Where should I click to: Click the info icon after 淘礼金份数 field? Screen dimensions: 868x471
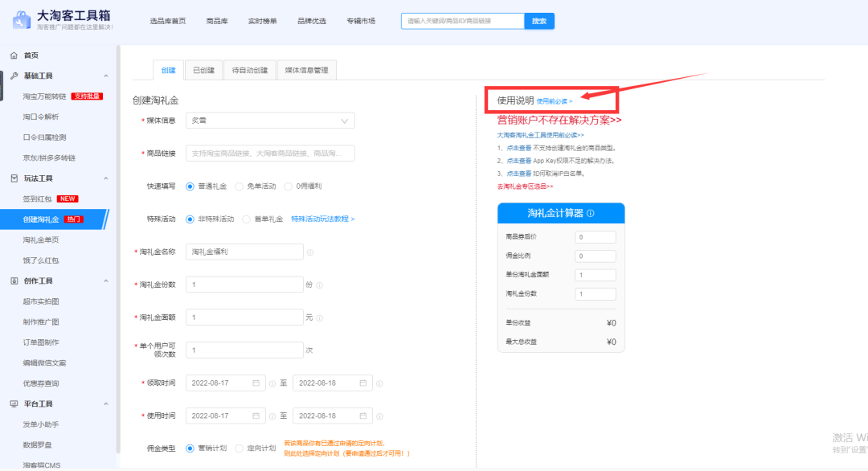click(x=319, y=285)
